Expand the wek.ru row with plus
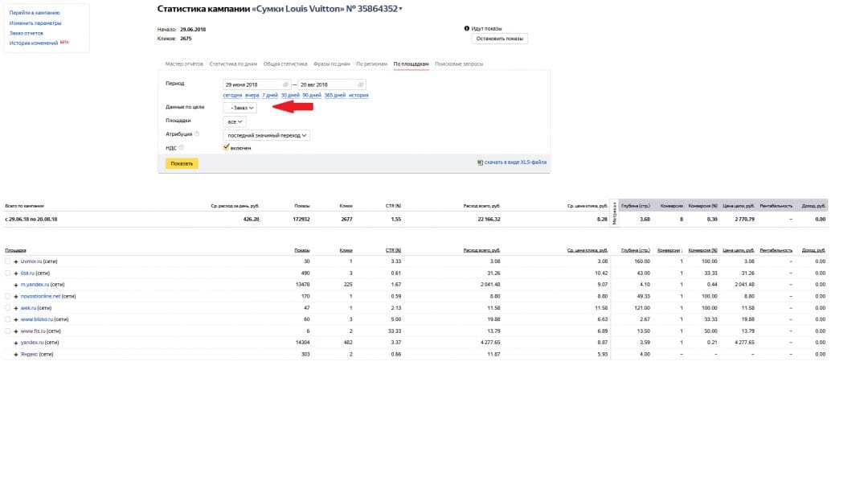 15,308
